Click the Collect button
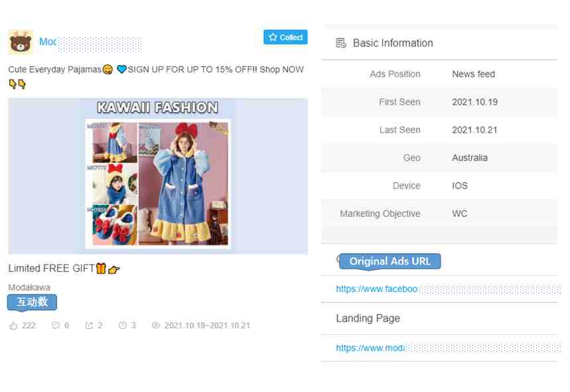This screenshot has width=570, height=392. point(285,37)
